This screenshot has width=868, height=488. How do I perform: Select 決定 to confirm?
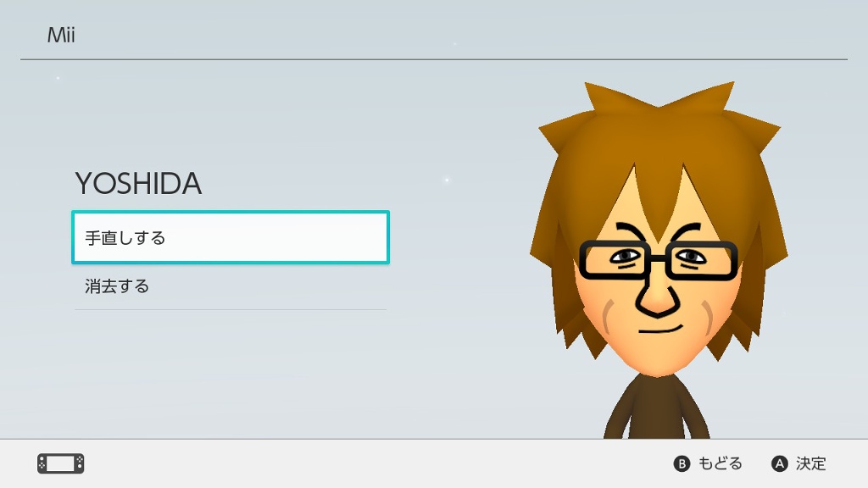tap(811, 463)
